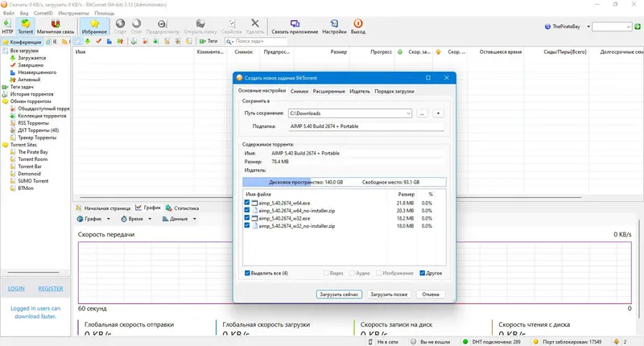Toggle the Аудио filter checkbox

click(353, 273)
